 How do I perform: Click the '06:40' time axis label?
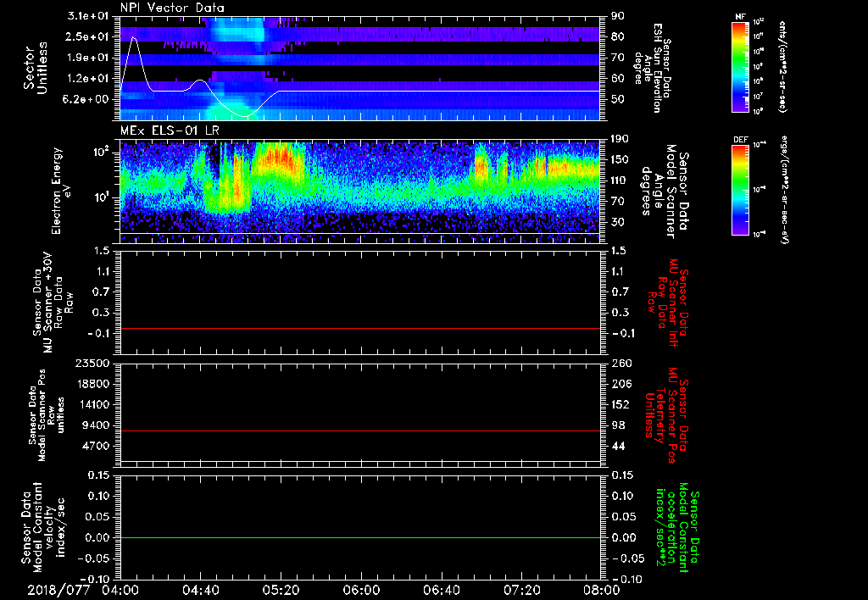coord(441,590)
